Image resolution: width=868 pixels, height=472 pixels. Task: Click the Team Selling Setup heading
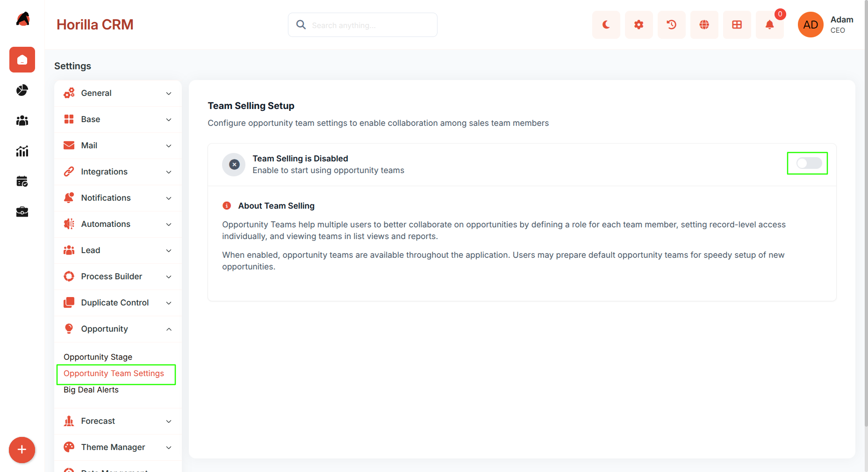pos(251,106)
